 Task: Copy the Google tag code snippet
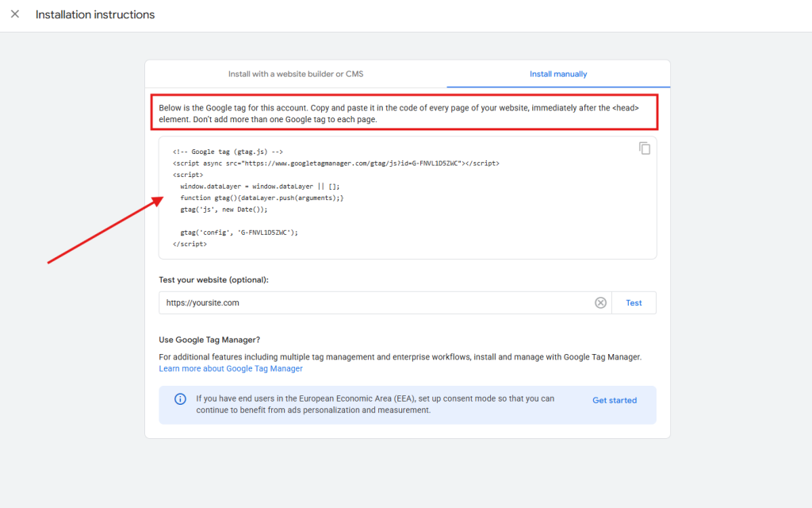[x=645, y=148]
